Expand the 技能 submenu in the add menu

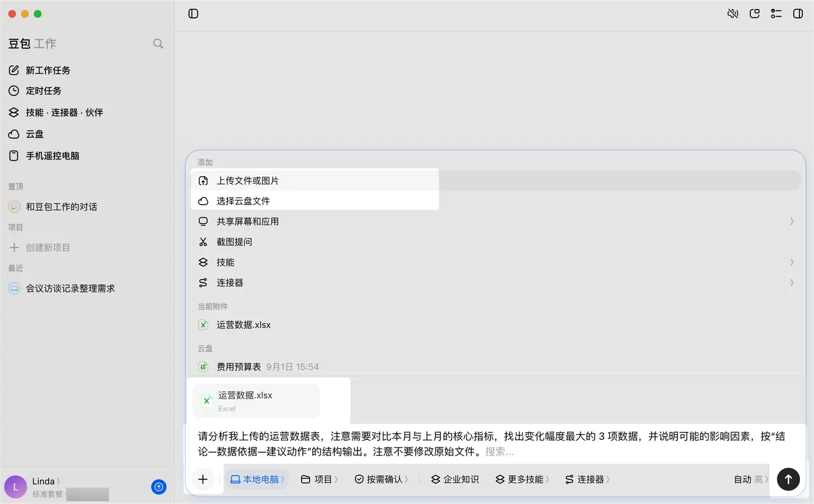point(496,262)
